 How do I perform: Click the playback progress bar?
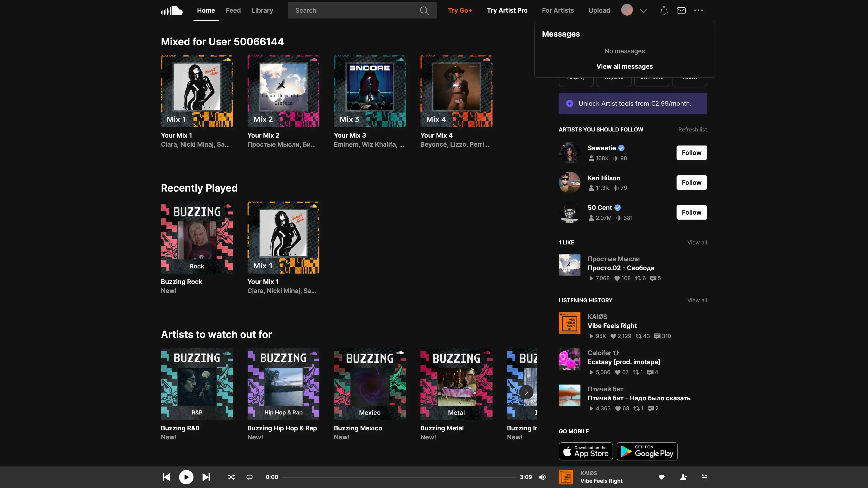coord(399,477)
